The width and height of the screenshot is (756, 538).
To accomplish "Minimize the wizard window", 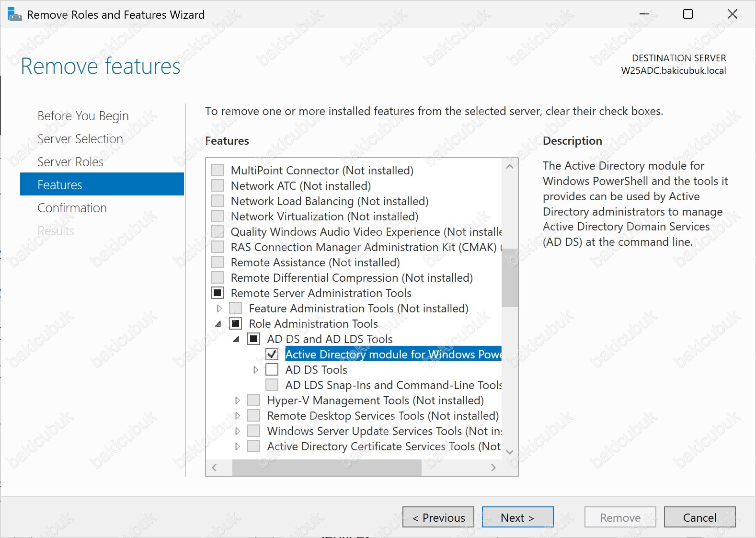I will [644, 14].
